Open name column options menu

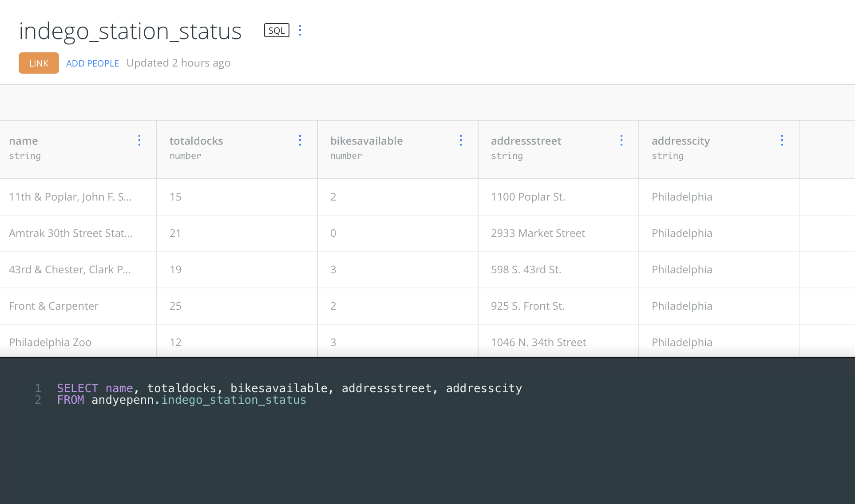[139, 141]
